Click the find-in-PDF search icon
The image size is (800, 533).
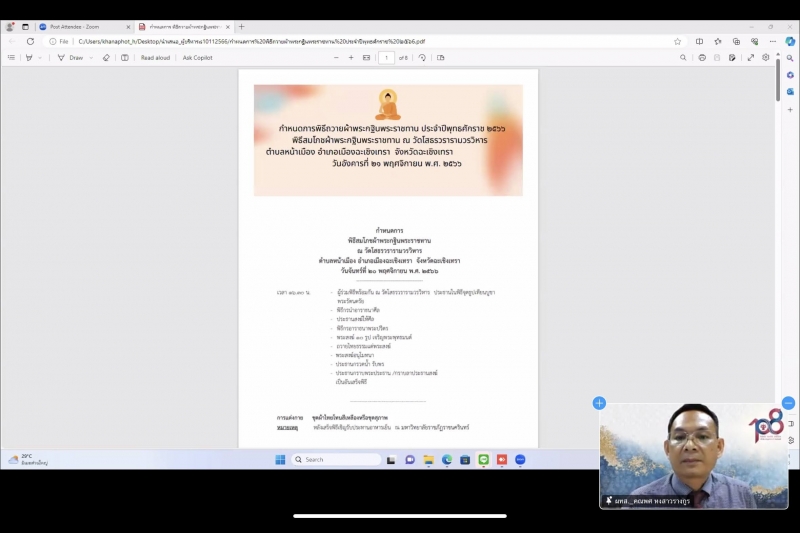[x=683, y=58]
